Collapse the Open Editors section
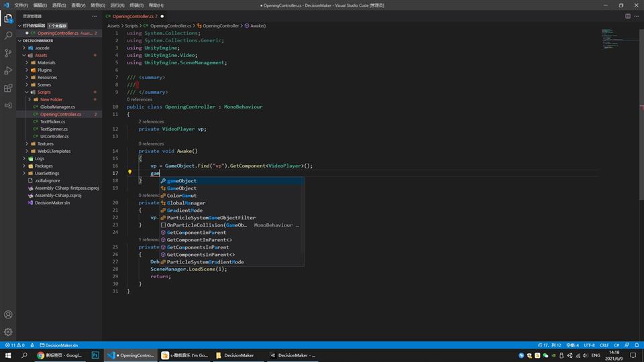 [x=19, y=25]
